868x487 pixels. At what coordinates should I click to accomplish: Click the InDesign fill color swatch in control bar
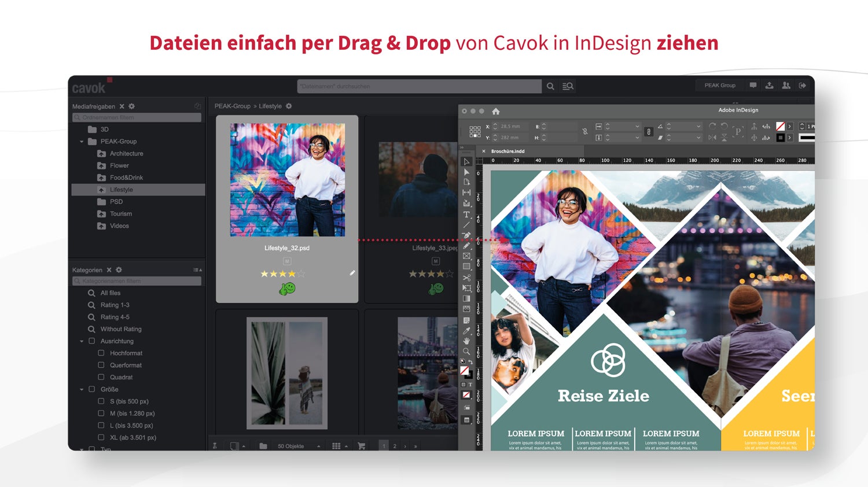(x=780, y=126)
